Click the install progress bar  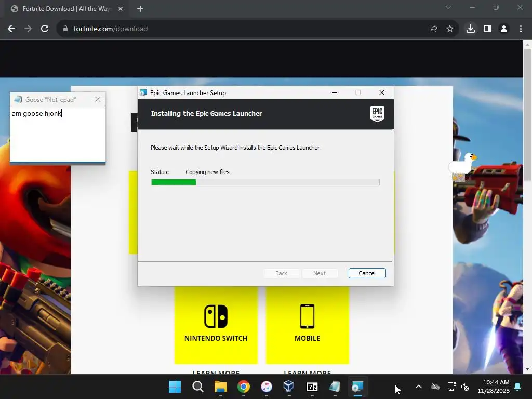tap(265, 182)
